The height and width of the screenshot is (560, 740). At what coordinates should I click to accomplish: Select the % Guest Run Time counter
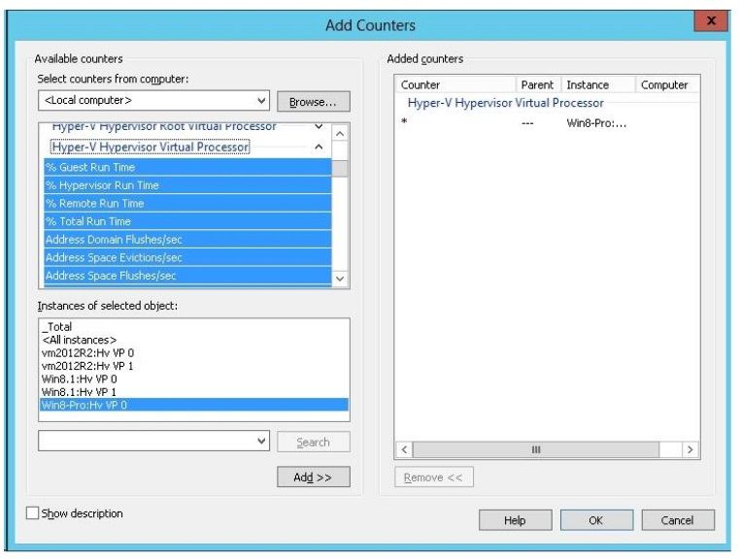(x=185, y=167)
